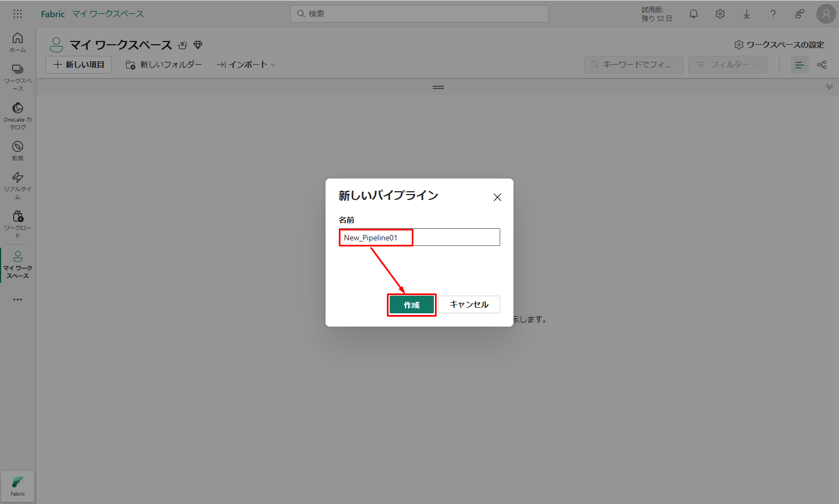Click the pipeline name field

419,238
